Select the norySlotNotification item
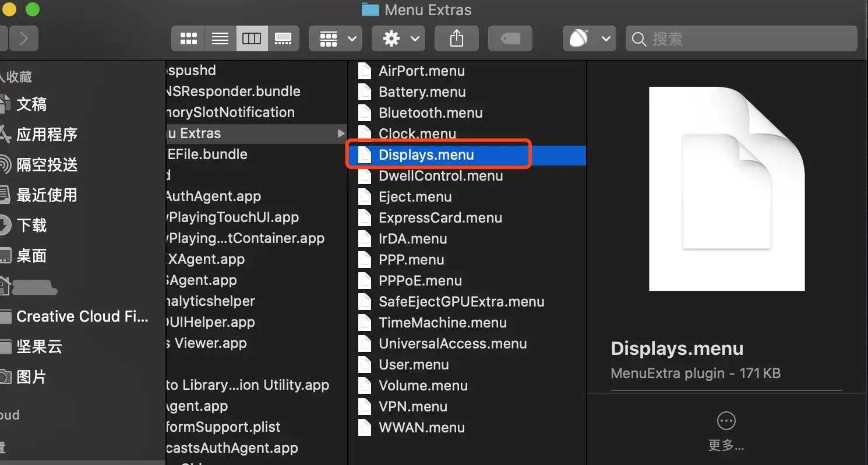 coord(231,112)
